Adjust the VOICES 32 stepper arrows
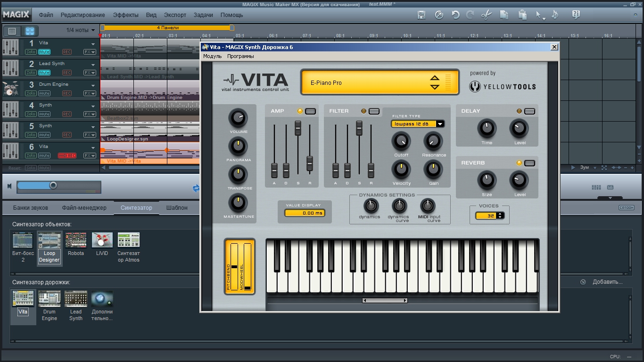 (500, 215)
